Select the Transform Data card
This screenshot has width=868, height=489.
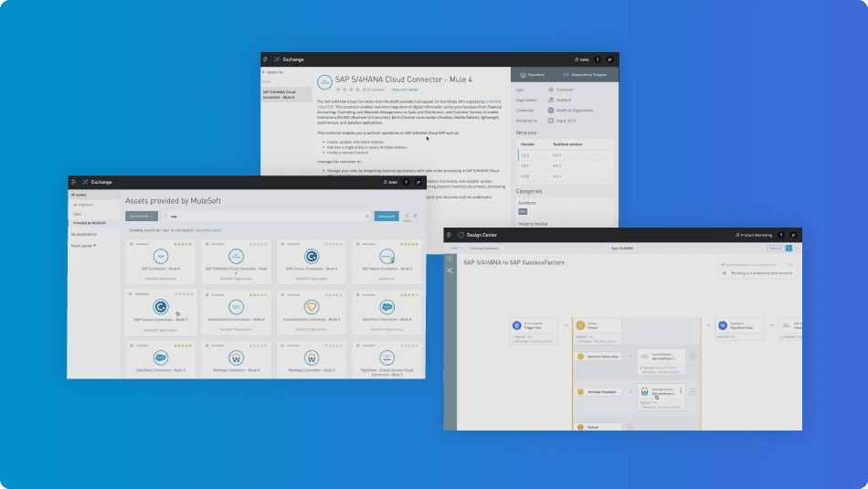[739, 328]
